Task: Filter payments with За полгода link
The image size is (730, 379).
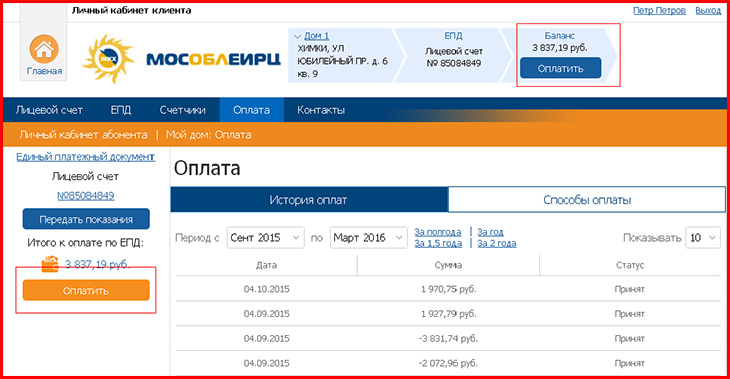Action: click(x=438, y=232)
